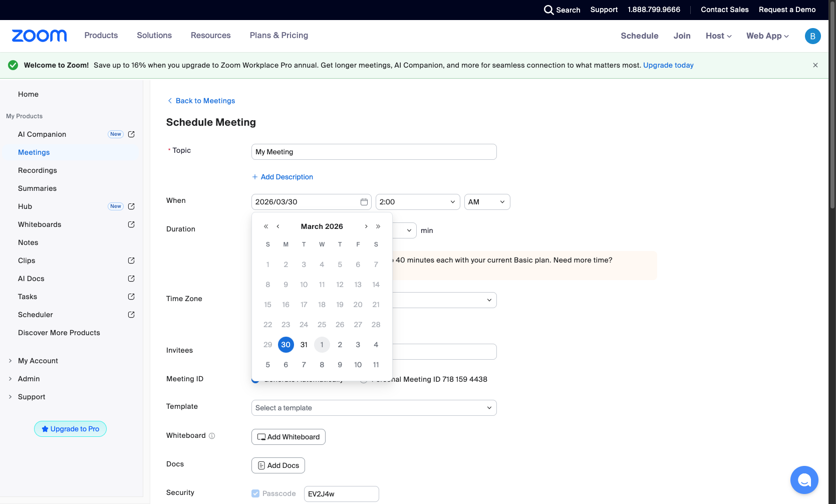Open the Solutions menu
836x504 pixels.
click(x=154, y=36)
